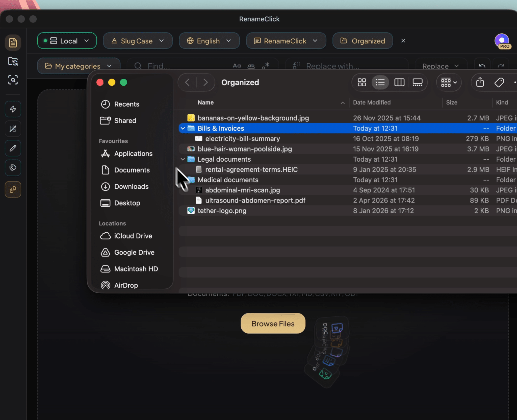Toggle regular expression search option
Screen dimensions: 517x420
(x=266, y=66)
